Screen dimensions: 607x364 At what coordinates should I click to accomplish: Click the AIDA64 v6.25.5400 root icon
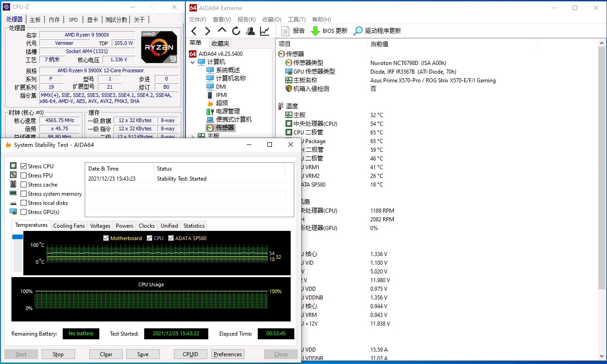coord(193,54)
